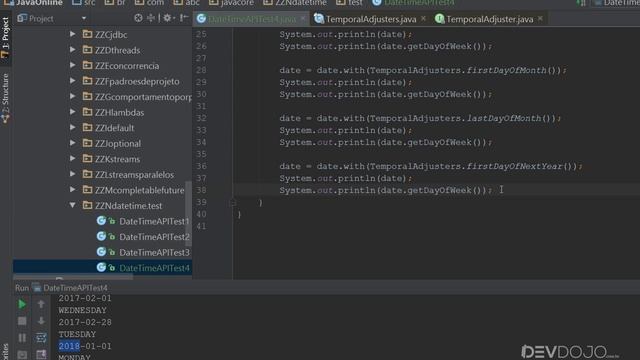
Task: Click JavaOnline breadcrumb in navigation bar
Action: pyautogui.click(x=33, y=3)
